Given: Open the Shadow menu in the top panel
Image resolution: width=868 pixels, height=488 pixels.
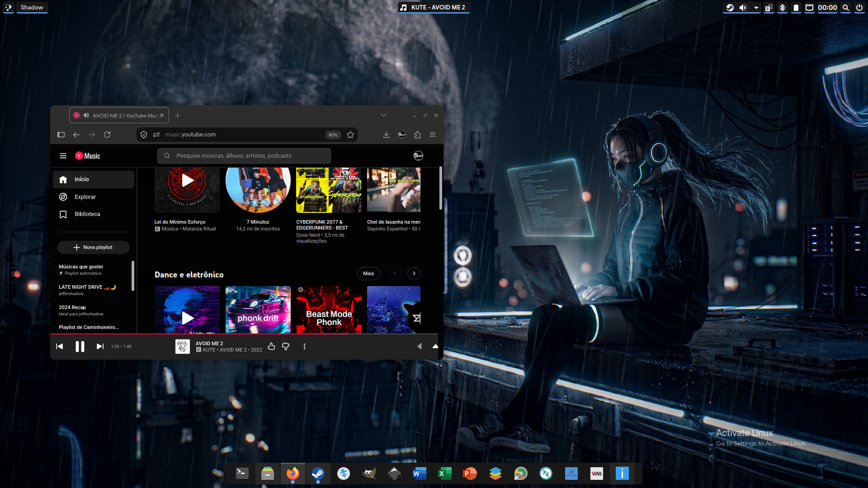Looking at the screenshot, I should click(x=32, y=7).
